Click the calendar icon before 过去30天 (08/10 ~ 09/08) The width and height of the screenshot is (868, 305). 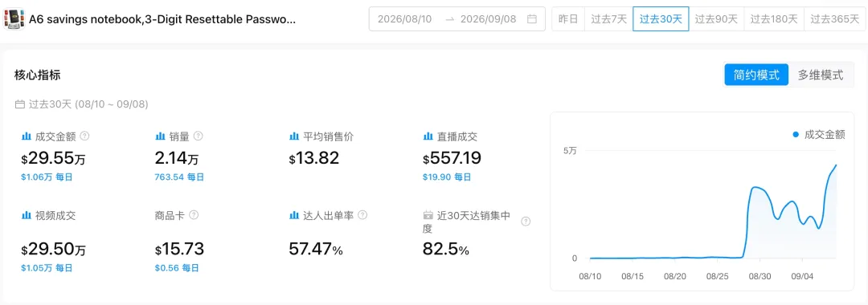19,104
